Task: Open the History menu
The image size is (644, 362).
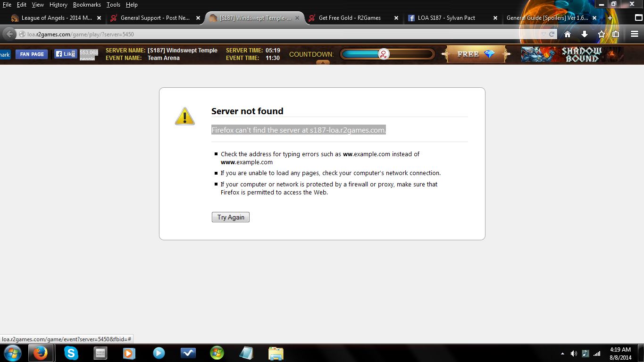Action: click(58, 5)
